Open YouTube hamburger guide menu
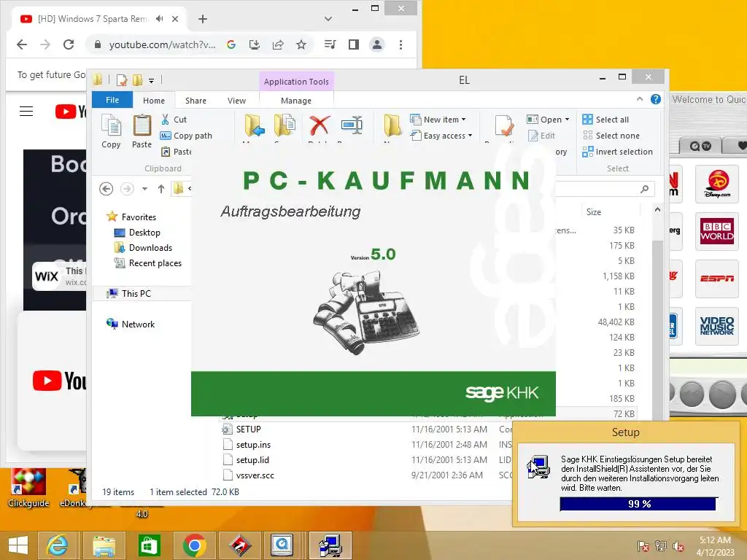 pyautogui.click(x=26, y=112)
